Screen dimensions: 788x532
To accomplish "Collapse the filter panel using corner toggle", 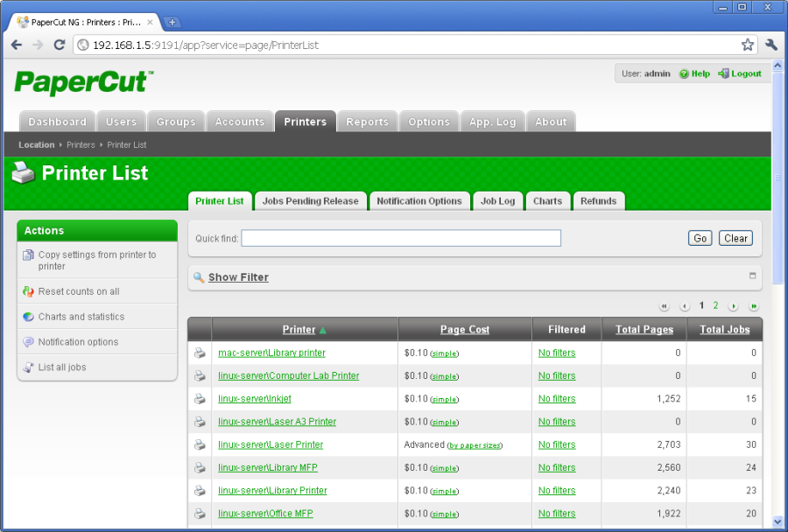I will pyautogui.click(x=752, y=276).
